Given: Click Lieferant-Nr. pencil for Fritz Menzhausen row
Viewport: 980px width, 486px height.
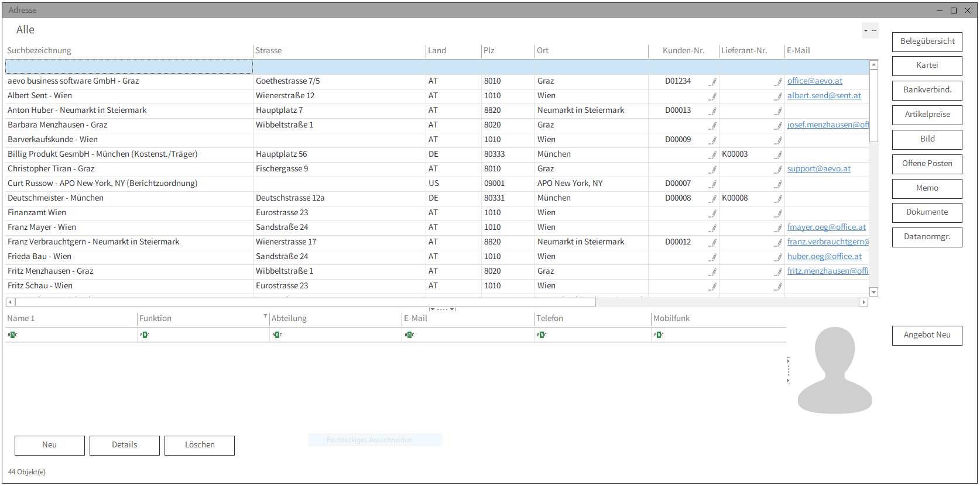Looking at the screenshot, I should tap(779, 271).
